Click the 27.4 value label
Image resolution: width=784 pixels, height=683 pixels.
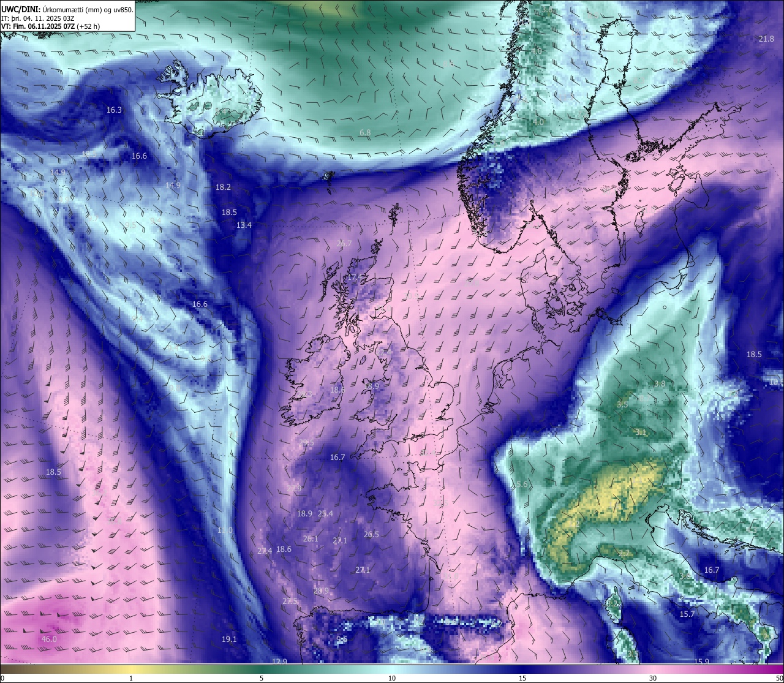[x=265, y=551]
